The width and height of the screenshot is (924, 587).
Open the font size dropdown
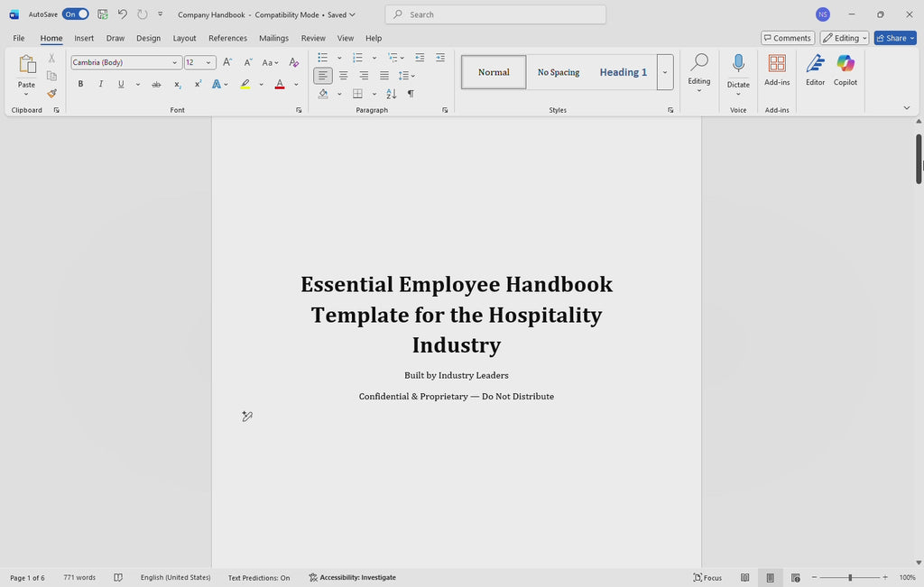[x=208, y=62]
